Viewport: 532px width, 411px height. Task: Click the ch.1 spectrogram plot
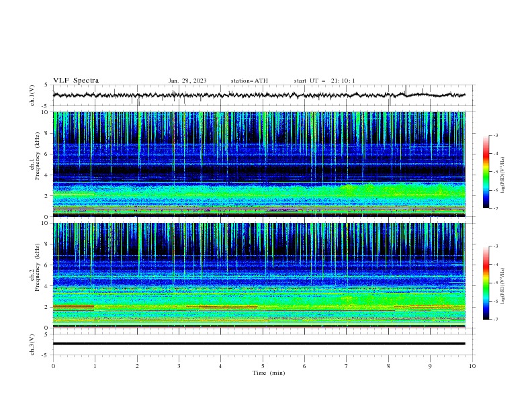259,164
